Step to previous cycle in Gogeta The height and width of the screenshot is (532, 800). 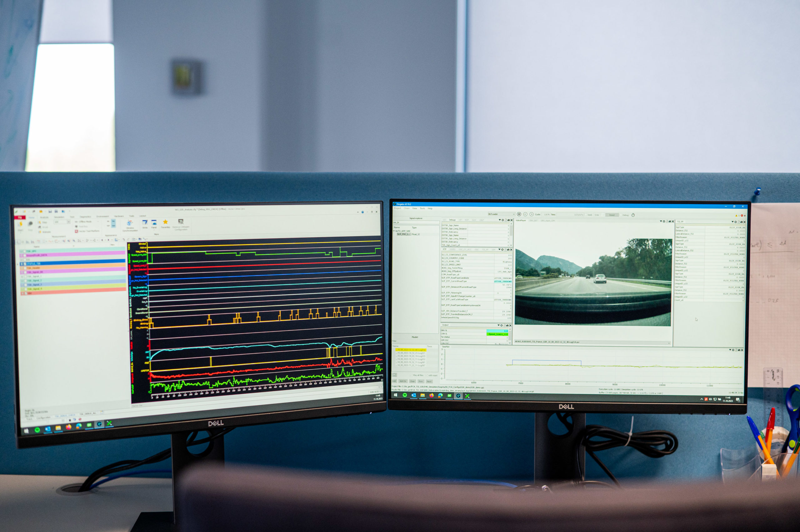coord(525,214)
